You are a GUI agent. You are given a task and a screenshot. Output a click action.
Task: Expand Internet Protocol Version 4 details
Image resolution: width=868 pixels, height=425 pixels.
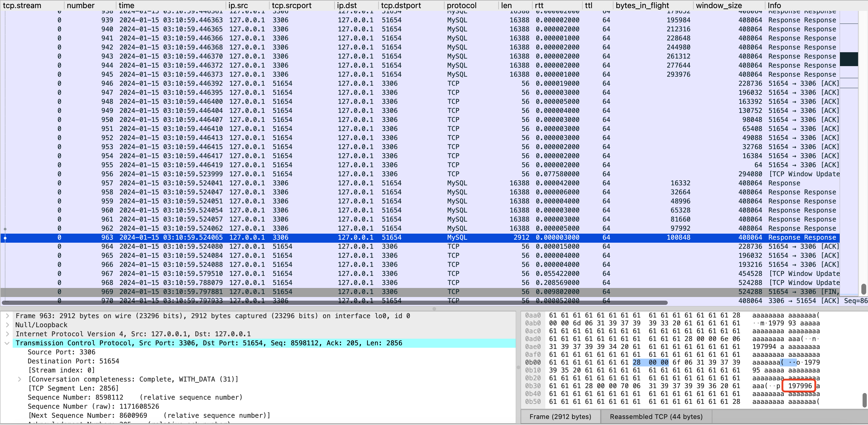point(8,334)
